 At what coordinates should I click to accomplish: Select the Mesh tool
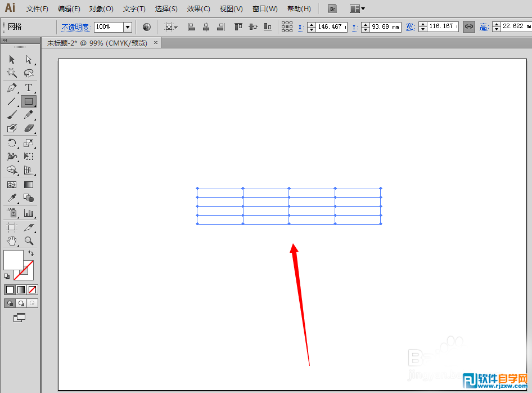[12, 185]
